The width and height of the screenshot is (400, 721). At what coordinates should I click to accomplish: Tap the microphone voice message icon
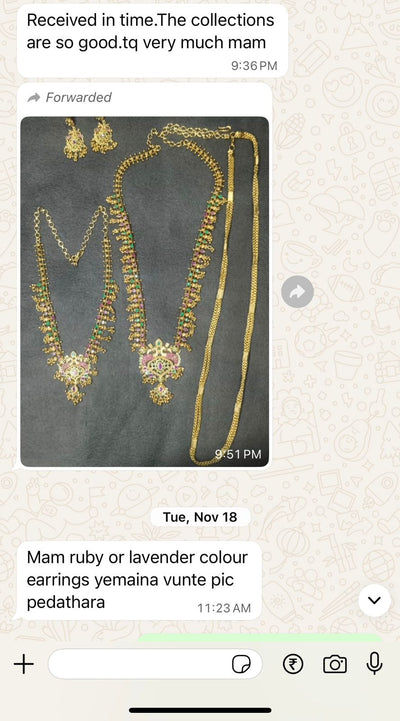pos(375,664)
